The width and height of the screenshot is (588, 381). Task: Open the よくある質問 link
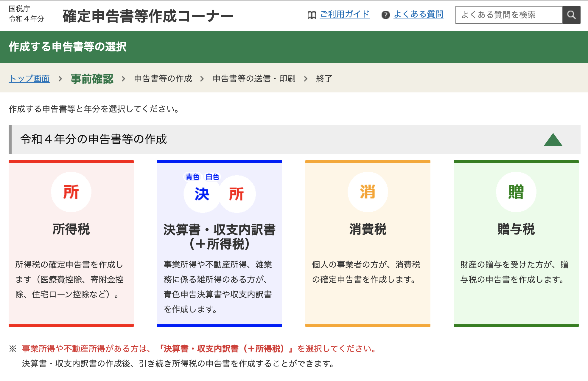click(x=418, y=14)
